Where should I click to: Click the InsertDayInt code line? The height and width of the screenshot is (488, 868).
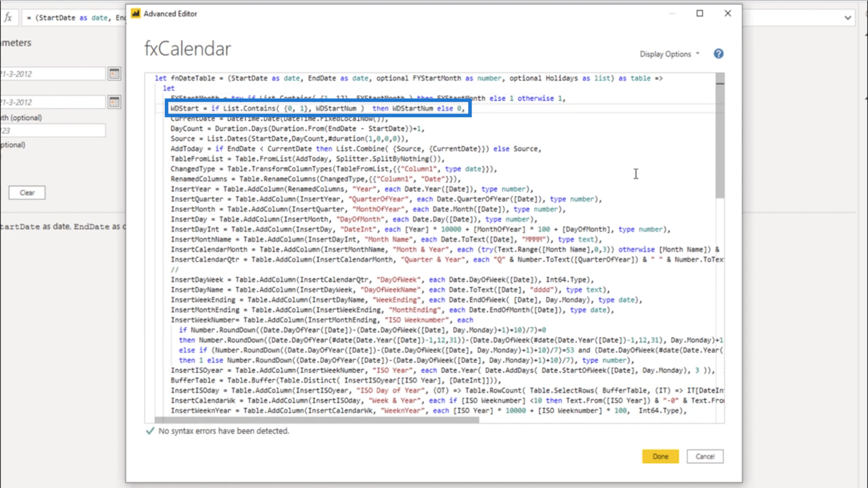421,229
